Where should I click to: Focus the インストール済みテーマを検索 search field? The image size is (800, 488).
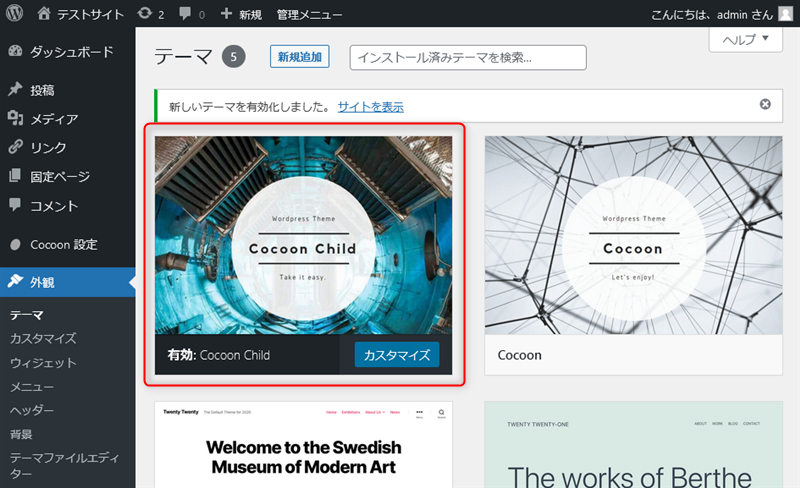(x=468, y=57)
